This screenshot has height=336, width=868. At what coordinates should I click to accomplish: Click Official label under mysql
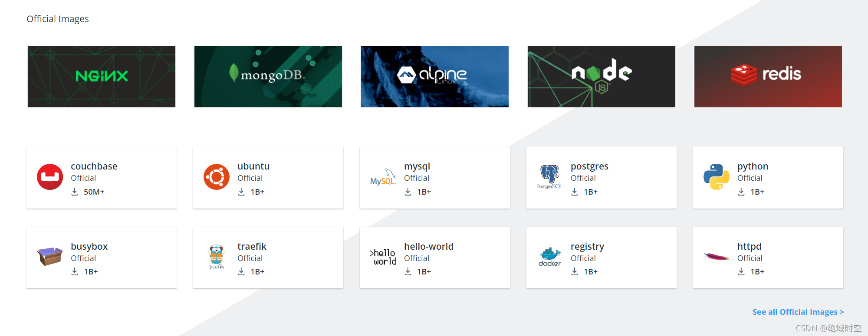(x=417, y=178)
